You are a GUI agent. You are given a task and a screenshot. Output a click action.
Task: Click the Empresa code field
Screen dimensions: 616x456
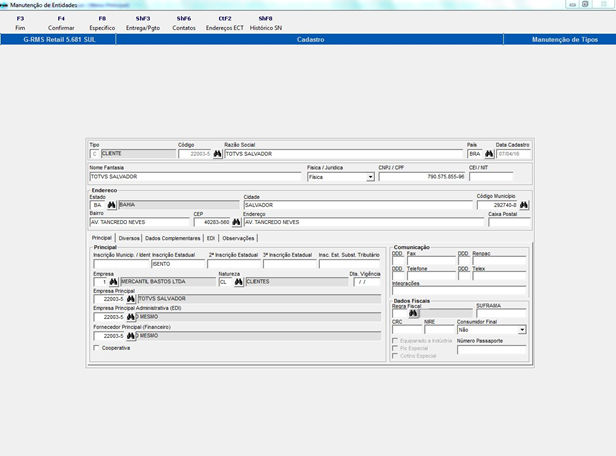point(101,282)
